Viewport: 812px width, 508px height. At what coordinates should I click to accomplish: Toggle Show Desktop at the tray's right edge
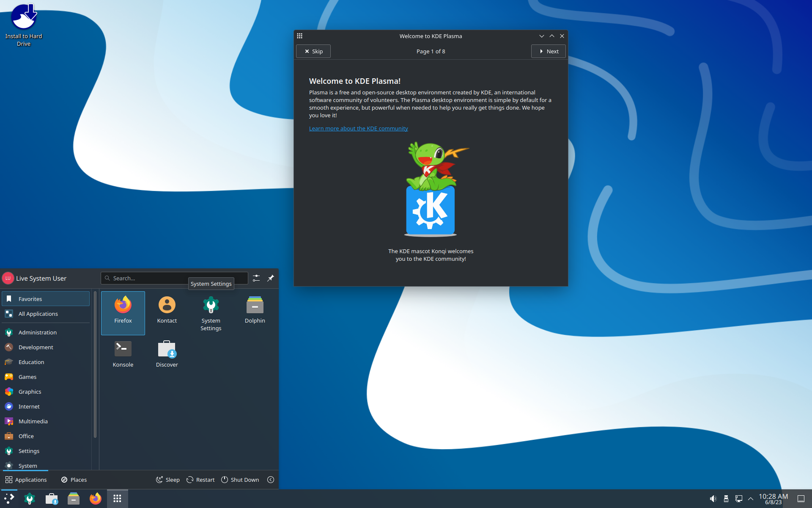pyautogui.click(x=802, y=498)
